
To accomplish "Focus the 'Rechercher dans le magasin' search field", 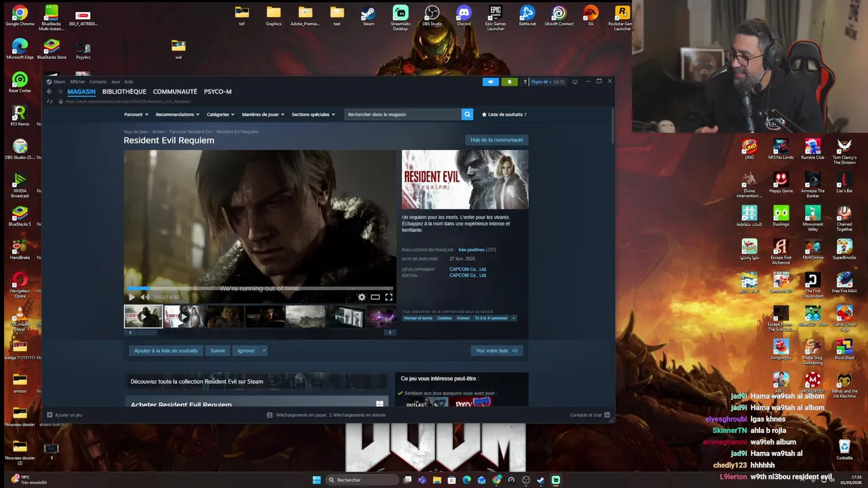I will point(403,115).
